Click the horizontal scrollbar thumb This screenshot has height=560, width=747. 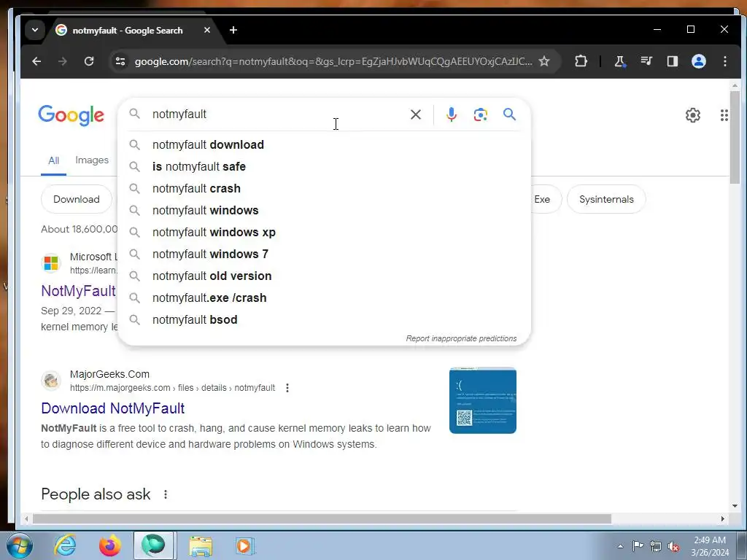[322, 519]
